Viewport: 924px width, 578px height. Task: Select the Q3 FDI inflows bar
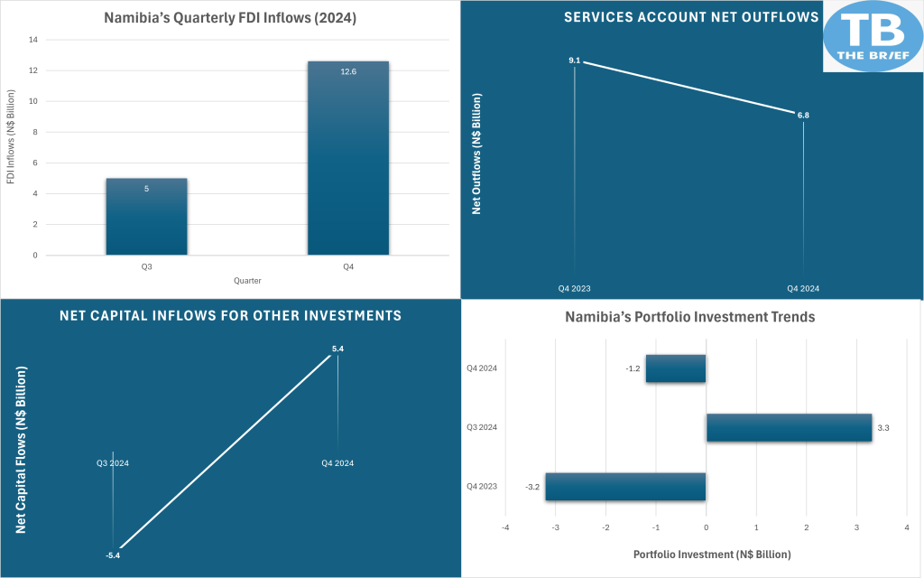(x=147, y=217)
